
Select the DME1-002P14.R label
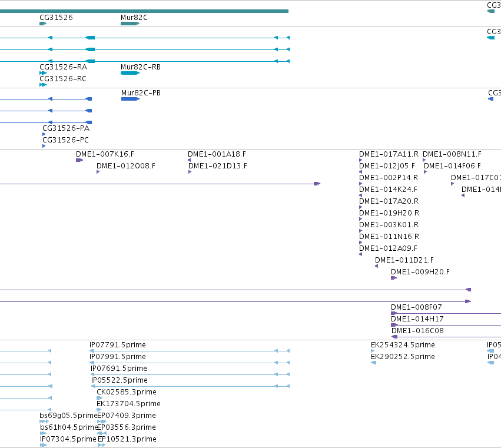pyautogui.click(x=389, y=178)
